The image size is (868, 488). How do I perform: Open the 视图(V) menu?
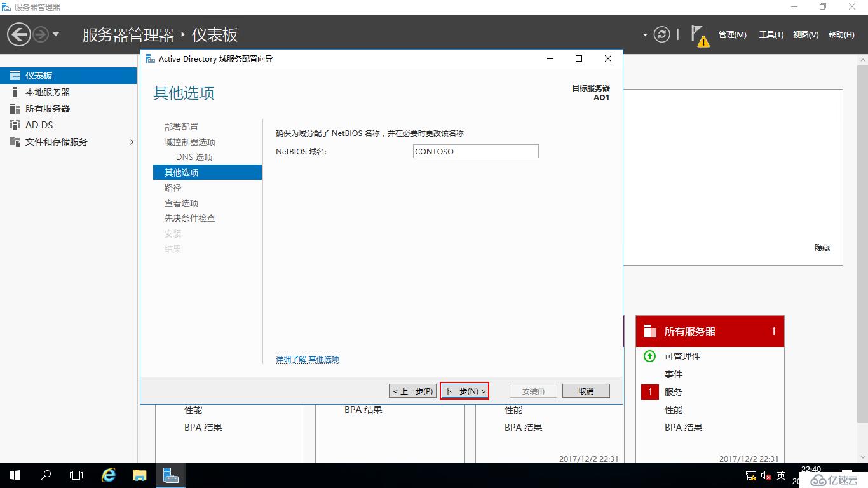coord(806,35)
